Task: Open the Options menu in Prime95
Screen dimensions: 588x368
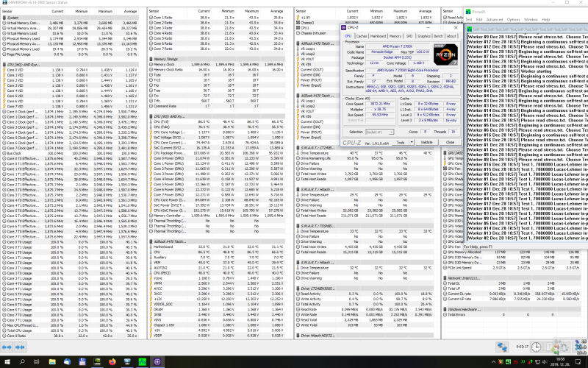Action: point(513,20)
